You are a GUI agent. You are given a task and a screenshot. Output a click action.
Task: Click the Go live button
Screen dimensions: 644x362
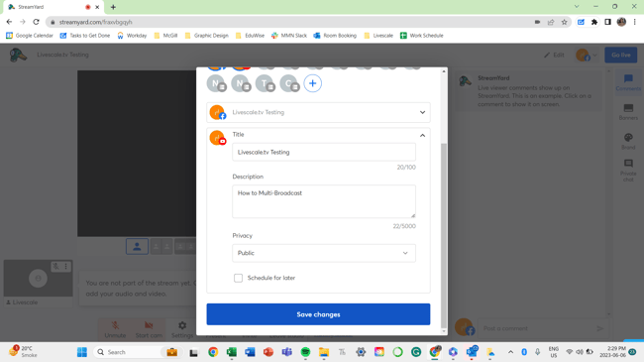click(x=620, y=55)
